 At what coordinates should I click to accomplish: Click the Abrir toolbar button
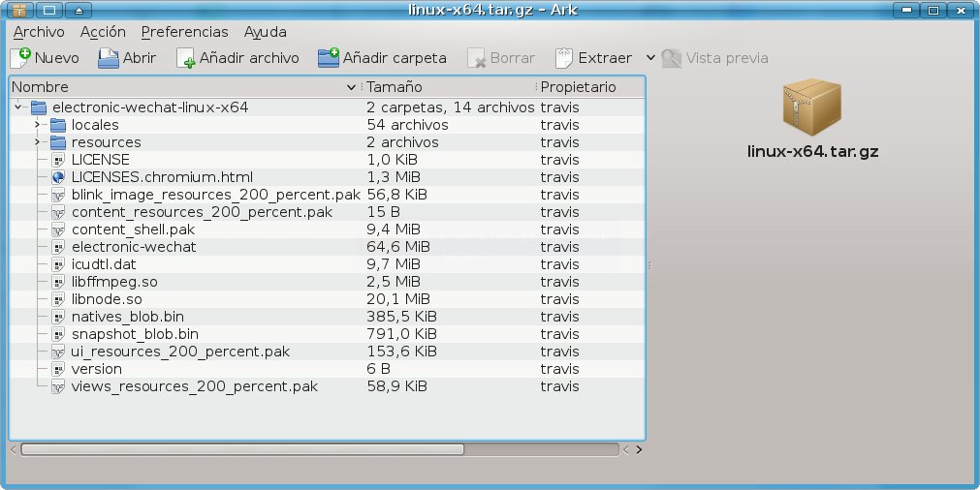pyautogui.click(x=127, y=58)
